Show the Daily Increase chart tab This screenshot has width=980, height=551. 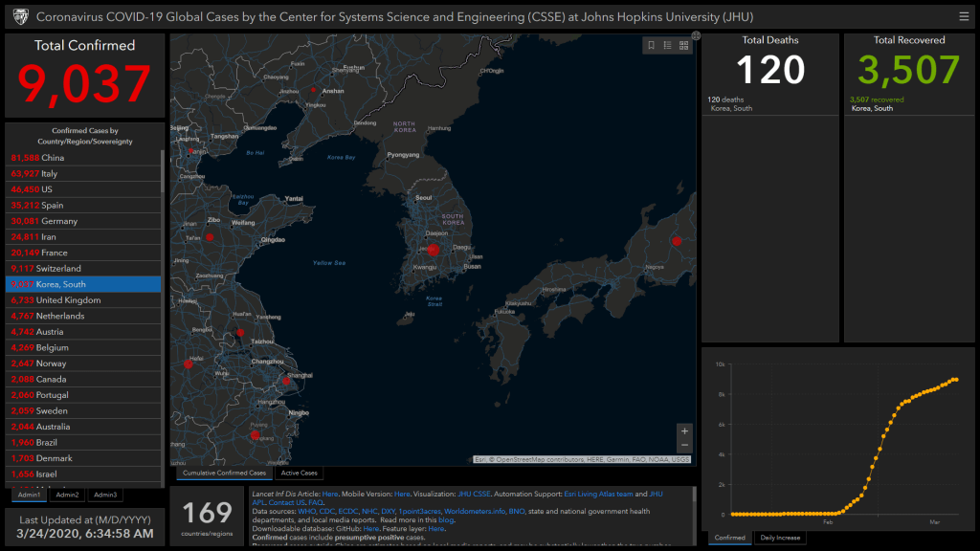[x=780, y=538]
